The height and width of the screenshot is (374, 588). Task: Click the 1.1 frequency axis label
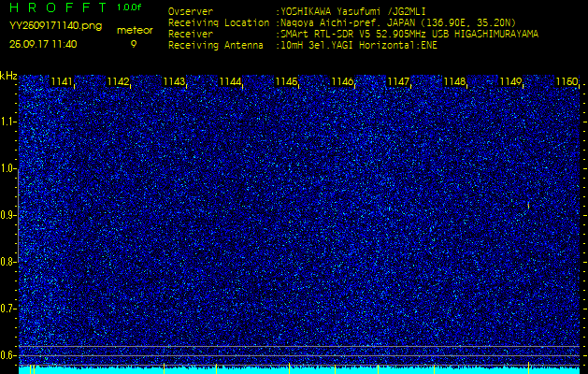8,122
